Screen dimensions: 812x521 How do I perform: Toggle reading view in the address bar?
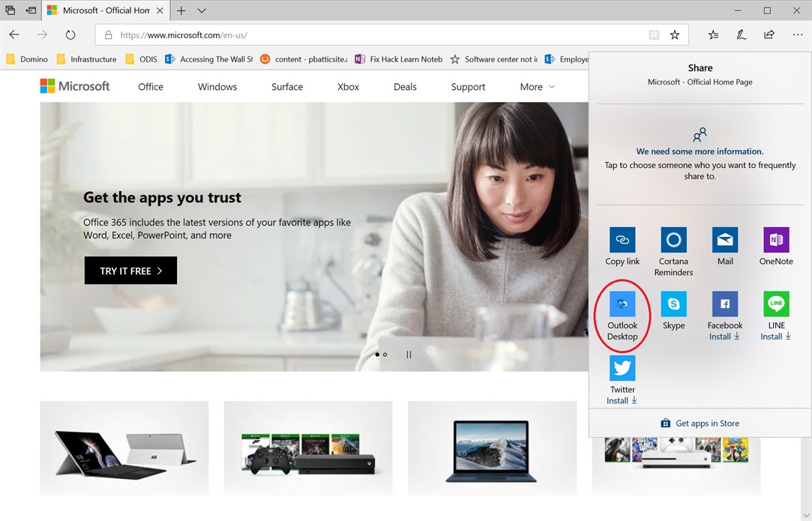pyautogui.click(x=653, y=34)
